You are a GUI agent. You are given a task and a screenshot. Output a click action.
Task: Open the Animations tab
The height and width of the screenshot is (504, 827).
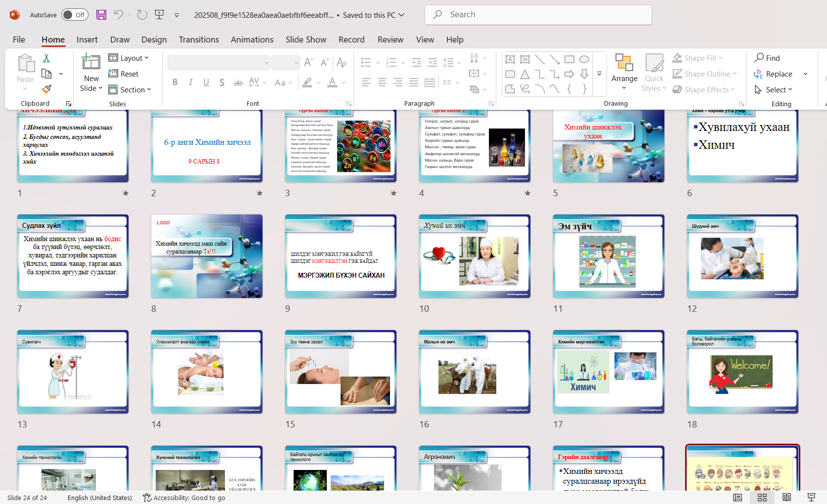coord(252,40)
